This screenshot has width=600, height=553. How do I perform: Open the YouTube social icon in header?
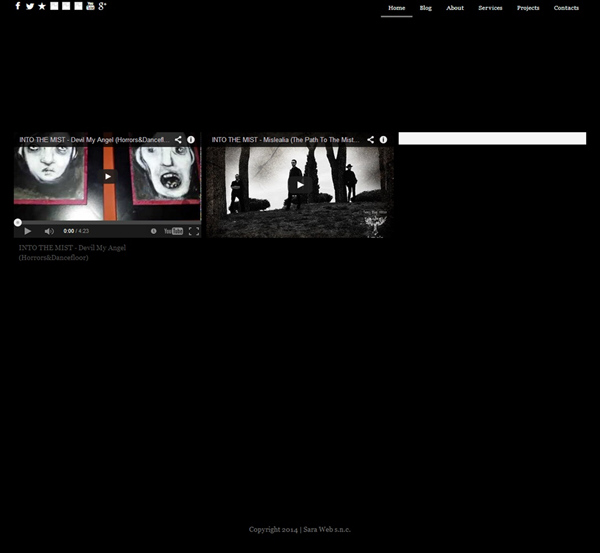point(90,6)
